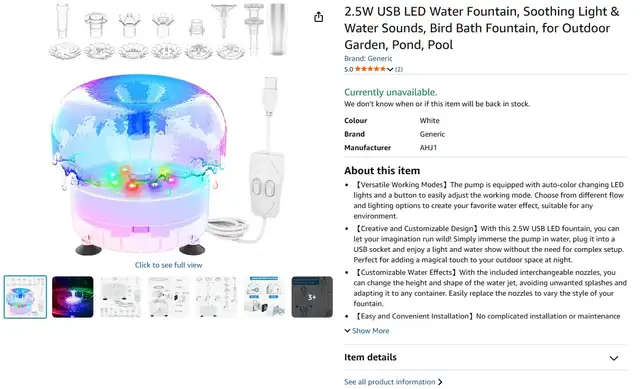Screen dimensions: 640x389
Task: Select the fifth nozzle diagram thumbnail
Action: [216, 297]
